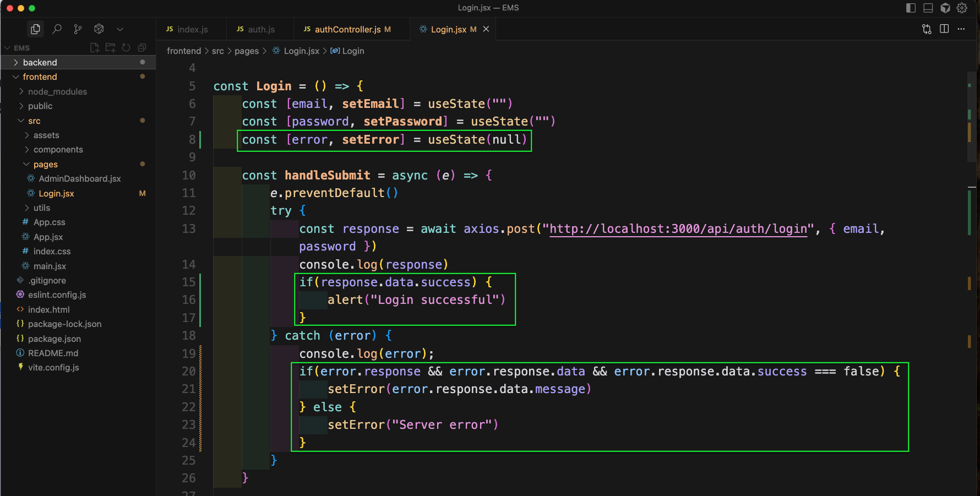Open the settings gear in title bar
Screen dimensions: 980x496
tap(962, 8)
